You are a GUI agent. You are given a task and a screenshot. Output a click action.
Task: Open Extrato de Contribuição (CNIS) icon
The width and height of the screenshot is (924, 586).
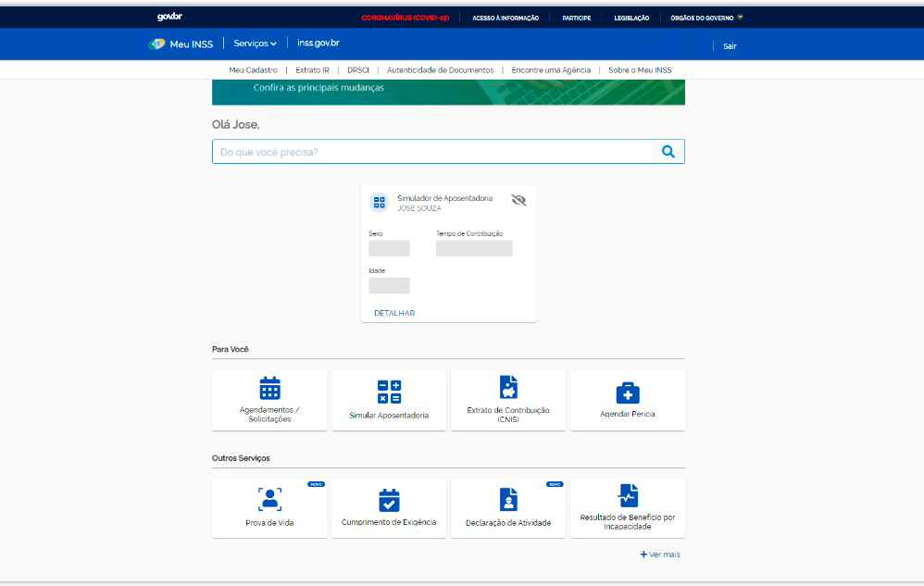[508, 387]
